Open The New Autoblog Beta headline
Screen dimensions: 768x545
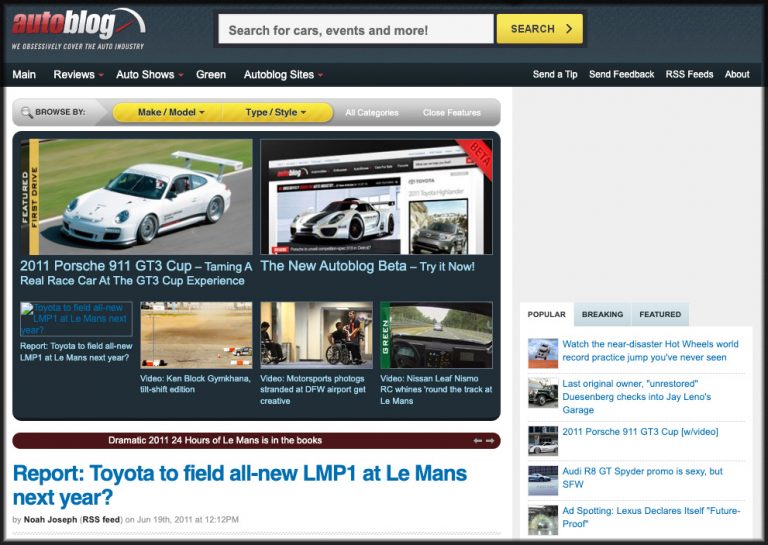pyautogui.click(x=367, y=266)
